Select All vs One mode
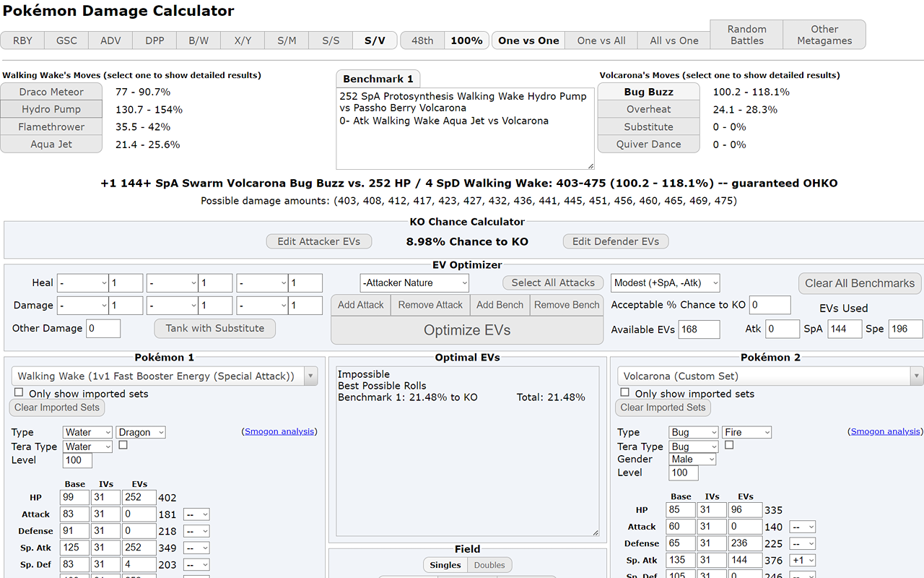 [674, 40]
